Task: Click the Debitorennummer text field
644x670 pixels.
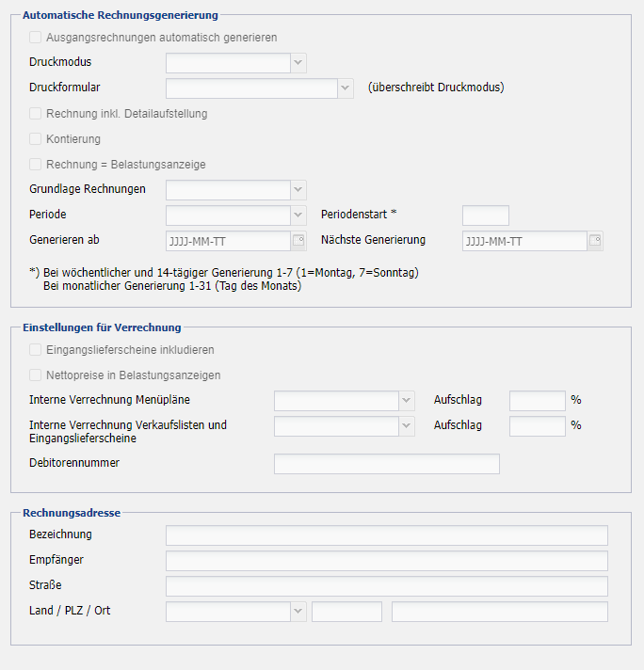Action: (x=386, y=464)
